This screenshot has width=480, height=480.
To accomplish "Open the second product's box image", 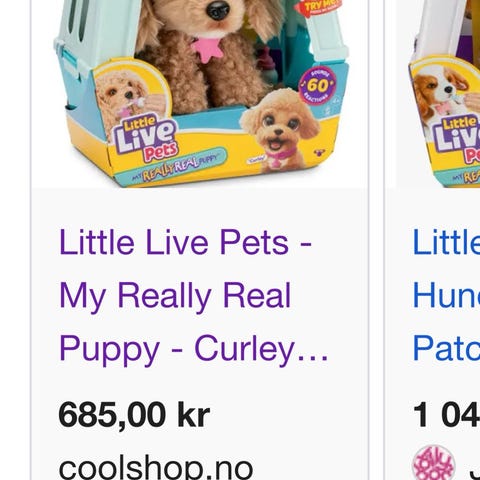I will point(438,94).
